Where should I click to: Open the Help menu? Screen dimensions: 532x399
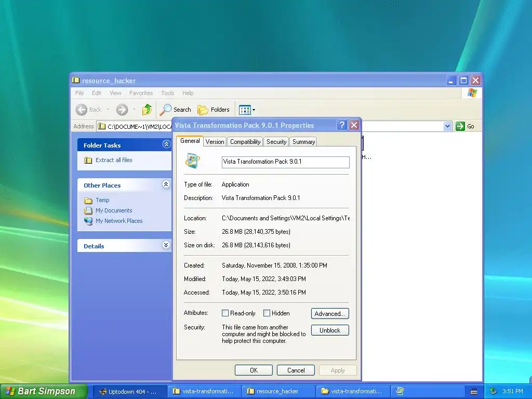(x=188, y=93)
